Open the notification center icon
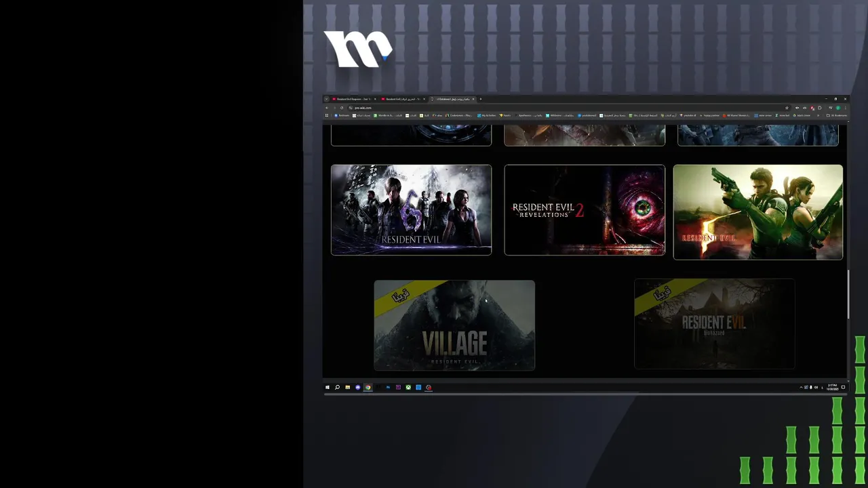The width and height of the screenshot is (868, 488). click(843, 387)
